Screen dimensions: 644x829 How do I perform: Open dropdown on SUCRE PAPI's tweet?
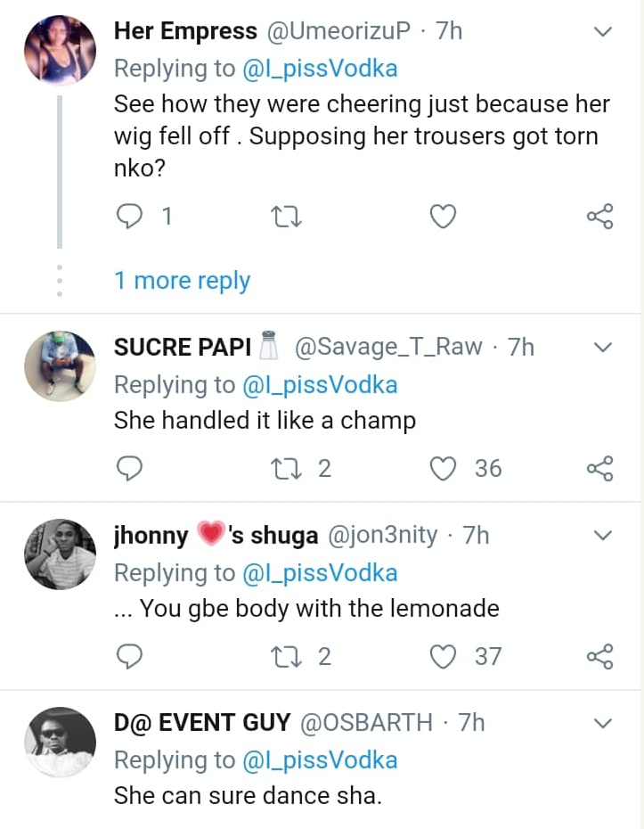(603, 347)
